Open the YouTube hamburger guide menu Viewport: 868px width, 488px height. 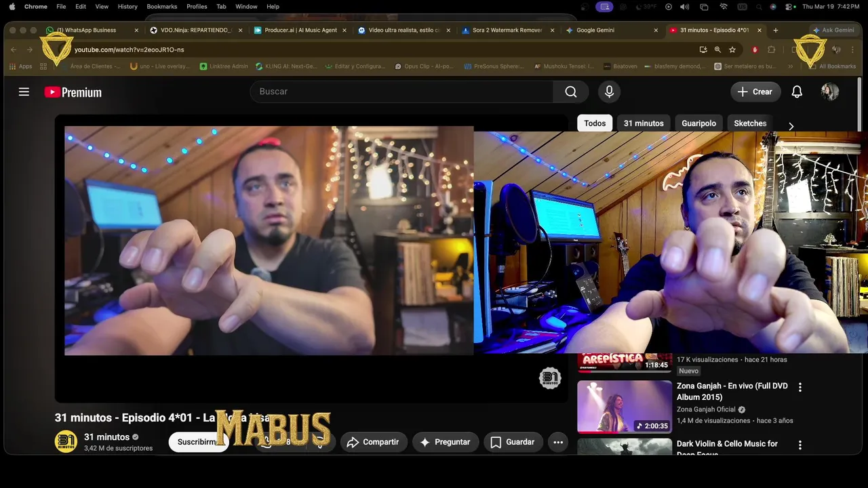(x=24, y=92)
